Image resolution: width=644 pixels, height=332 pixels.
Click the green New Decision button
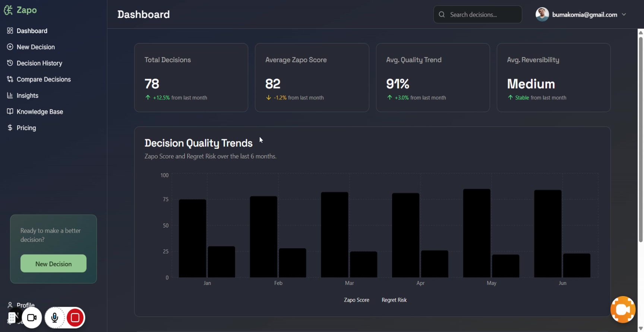53,264
